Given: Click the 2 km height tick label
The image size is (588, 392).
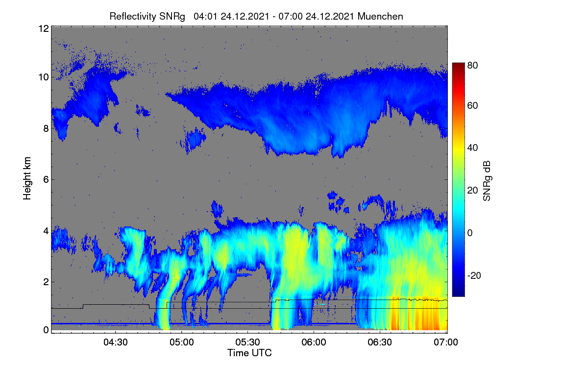Looking at the screenshot, I should (x=46, y=282).
